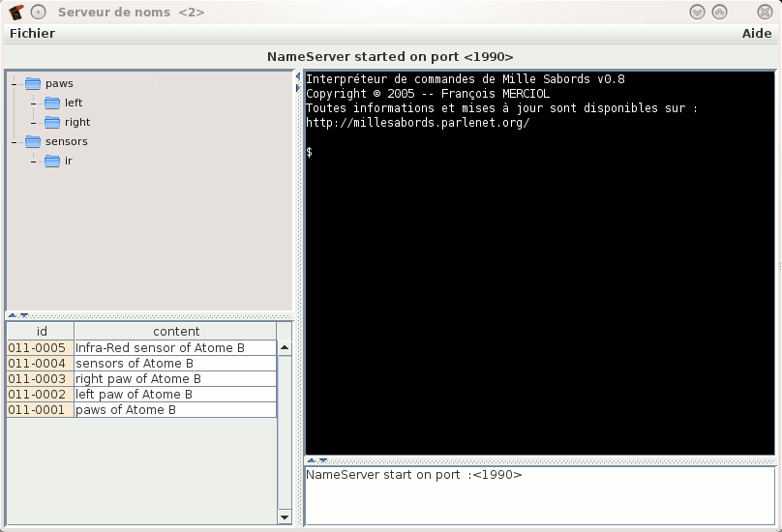Screen dimensions: 782x532
Task: Select 'paws of Atome B' cell
Action: click(x=175, y=410)
